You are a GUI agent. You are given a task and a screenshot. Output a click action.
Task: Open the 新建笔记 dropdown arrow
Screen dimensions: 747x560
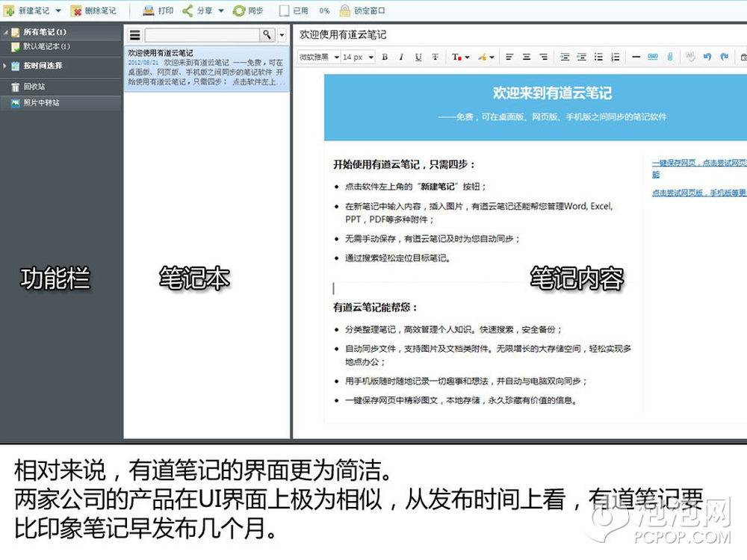pos(58,10)
